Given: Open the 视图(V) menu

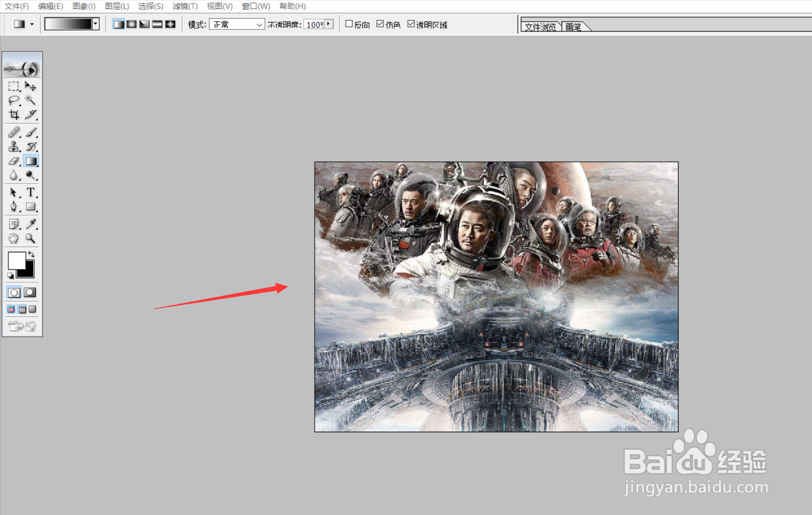Looking at the screenshot, I should point(219,6).
